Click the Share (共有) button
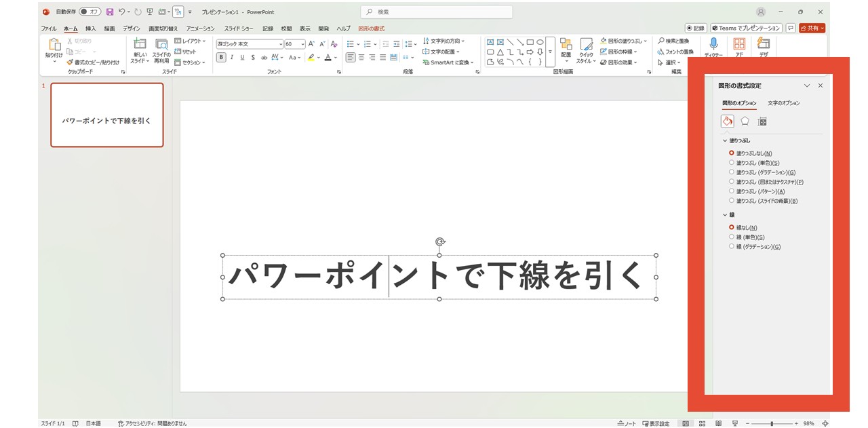The image size is (868, 428). click(812, 28)
